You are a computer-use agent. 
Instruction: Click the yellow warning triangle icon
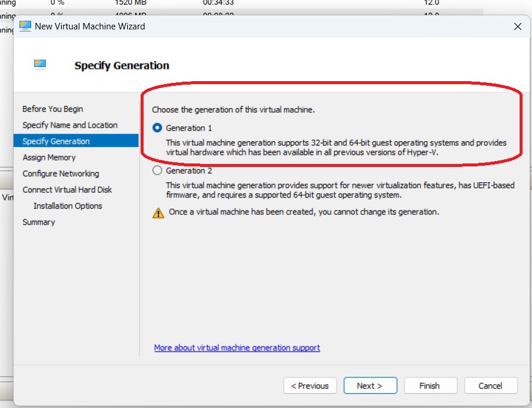pos(158,213)
